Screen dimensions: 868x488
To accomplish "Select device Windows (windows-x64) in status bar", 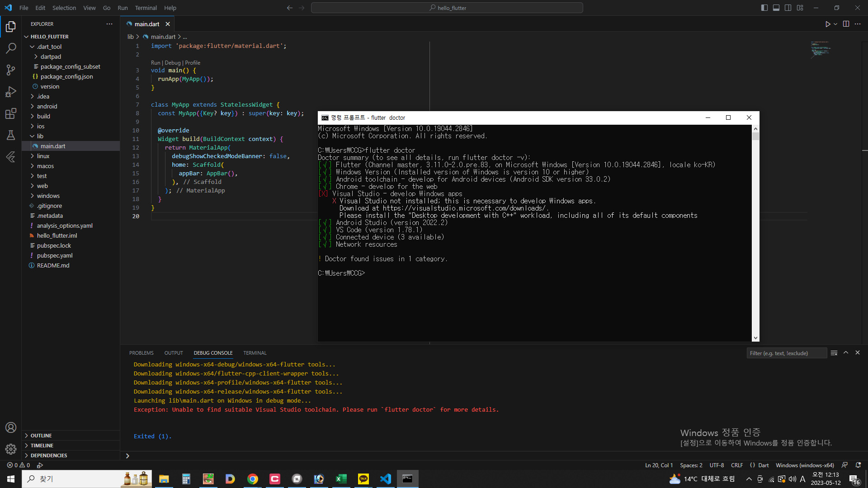I will (x=805, y=465).
